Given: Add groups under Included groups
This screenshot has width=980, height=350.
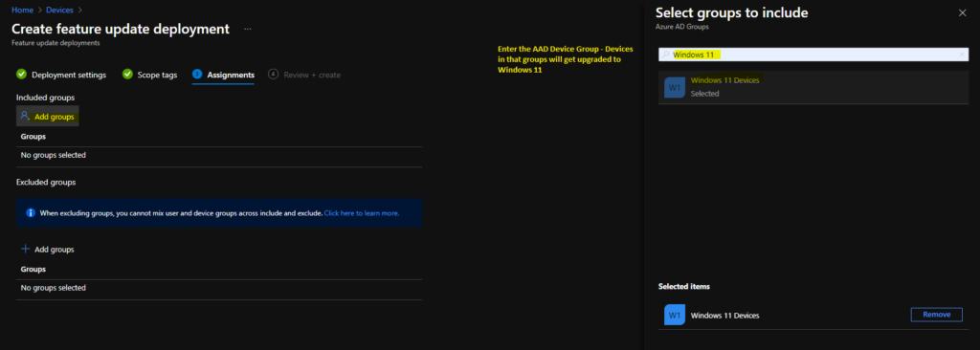Looking at the screenshot, I should click(48, 117).
